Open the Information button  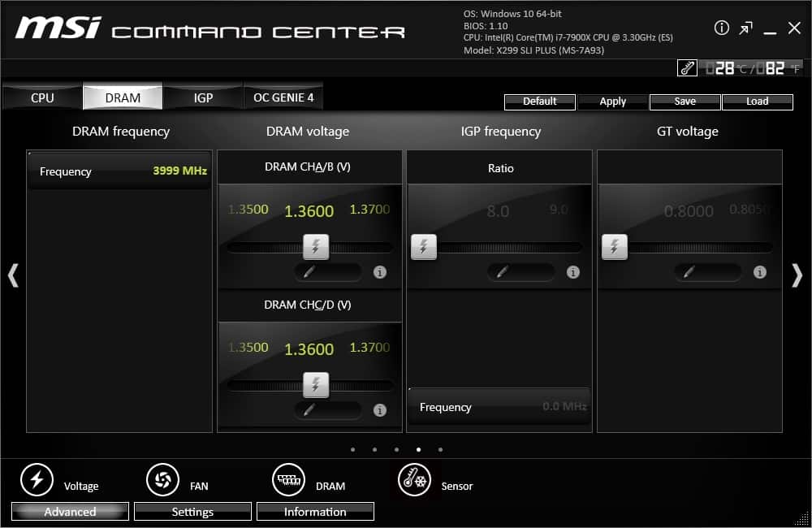point(315,512)
